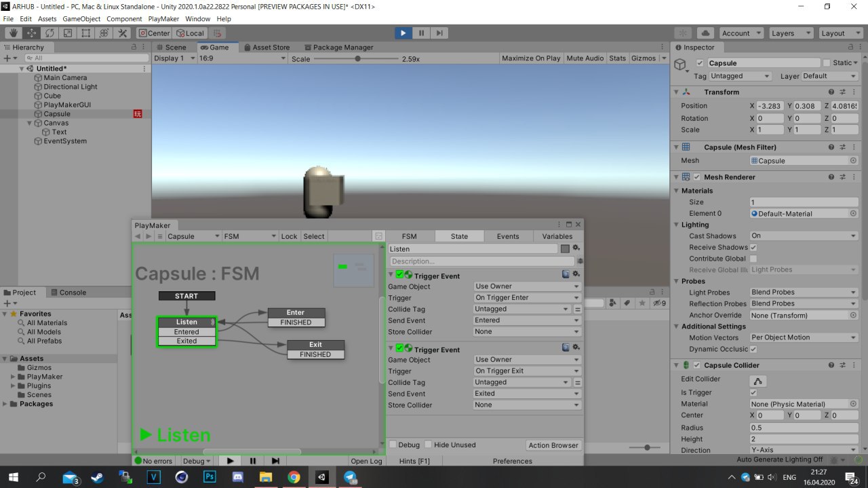Select the Hand tool in Unity toolbar

click(13, 33)
